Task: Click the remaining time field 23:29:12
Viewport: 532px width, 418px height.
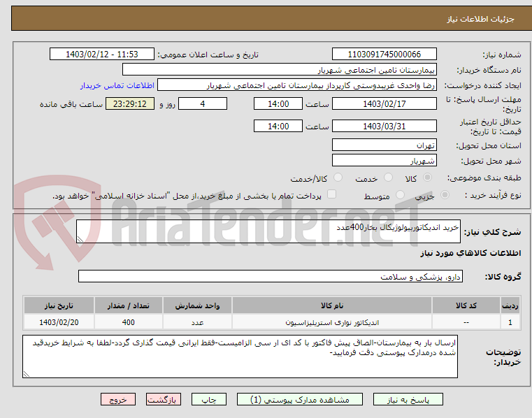Action: tap(130, 103)
